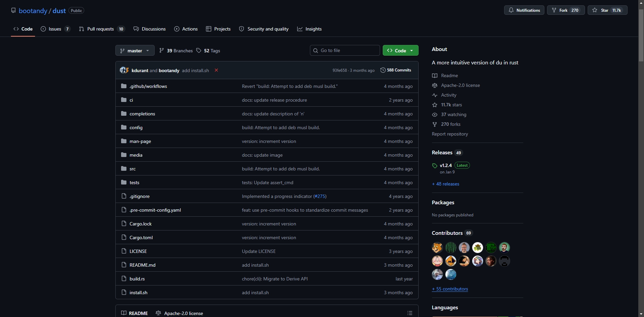Click the Notifications button
The image size is (644, 317).
(x=524, y=10)
